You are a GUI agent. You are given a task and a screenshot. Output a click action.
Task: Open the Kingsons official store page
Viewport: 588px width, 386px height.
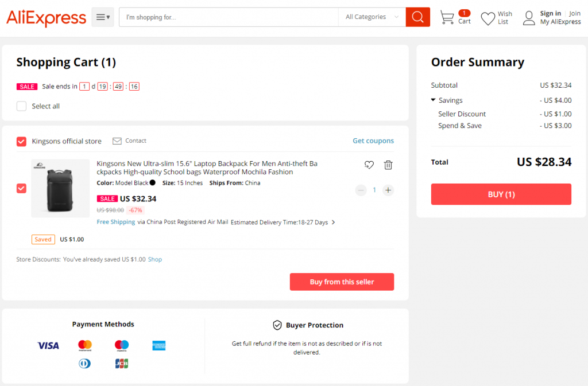click(x=67, y=141)
